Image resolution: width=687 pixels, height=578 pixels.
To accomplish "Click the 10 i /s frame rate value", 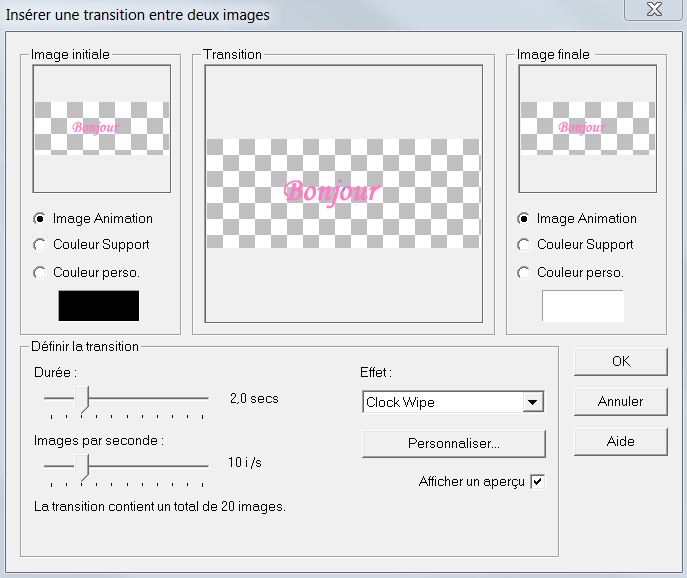I will tap(244, 462).
